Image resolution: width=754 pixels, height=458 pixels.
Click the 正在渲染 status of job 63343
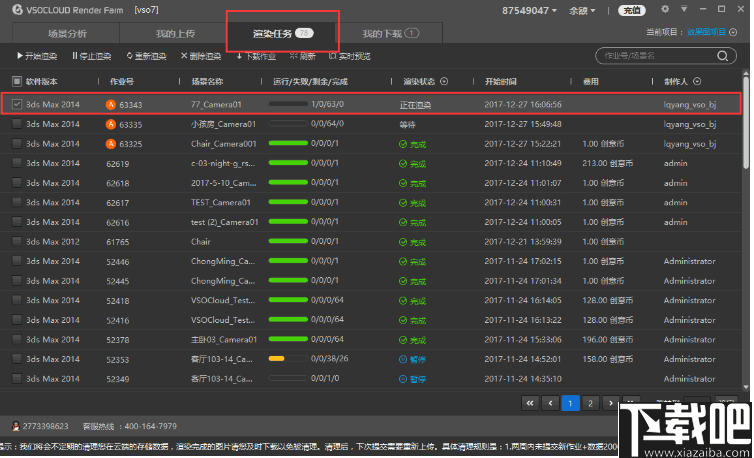tap(415, 105)
